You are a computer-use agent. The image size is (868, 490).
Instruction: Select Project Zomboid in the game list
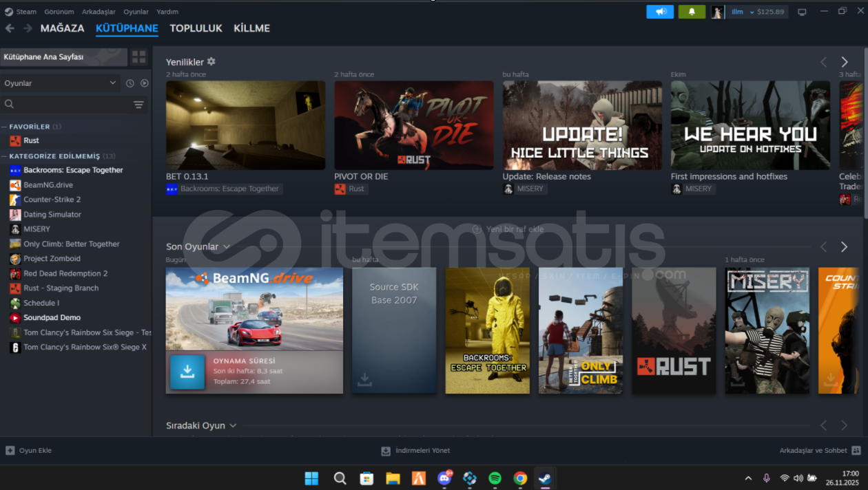(52, 259)
